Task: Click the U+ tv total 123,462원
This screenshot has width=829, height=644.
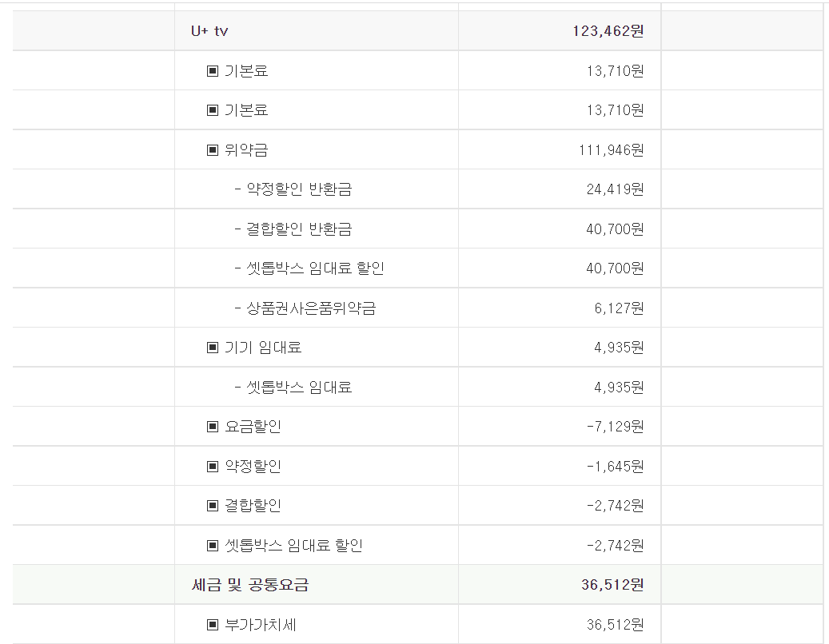Action: tap(608, 31)
